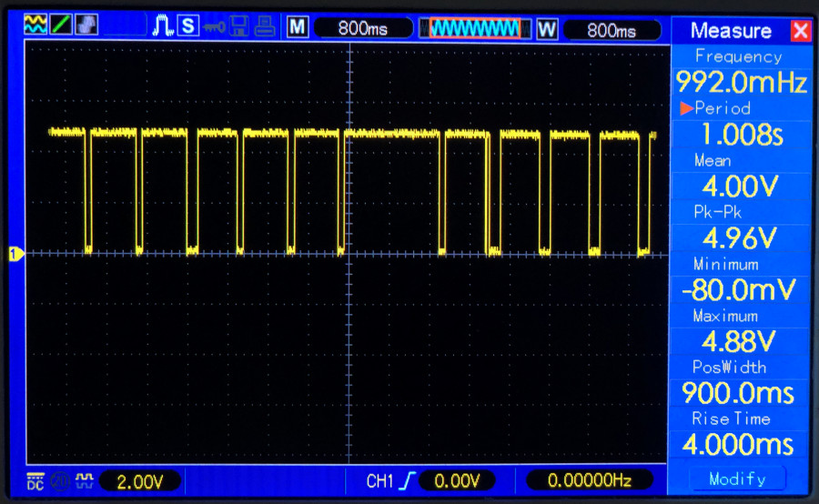The width and height of the screenshot is (819, 504).
Task: Click the Modify button
Action: click(737, 479)
